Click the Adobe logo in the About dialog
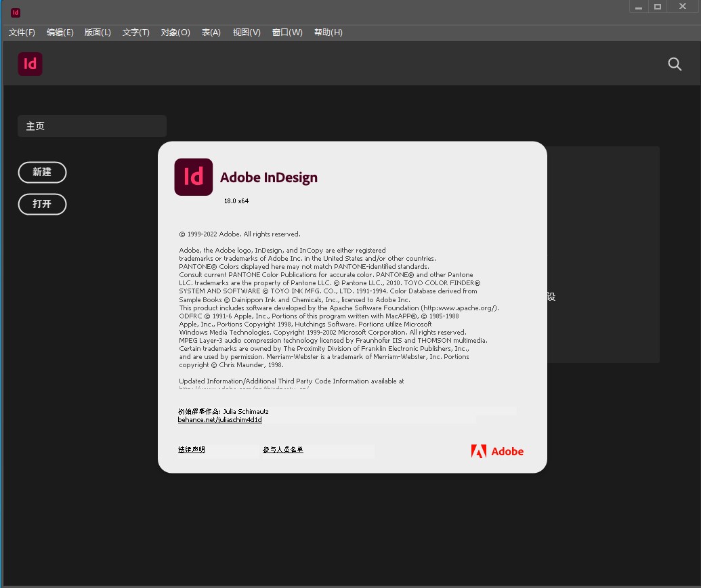This screenshot has height=588, width=701. 498,451
